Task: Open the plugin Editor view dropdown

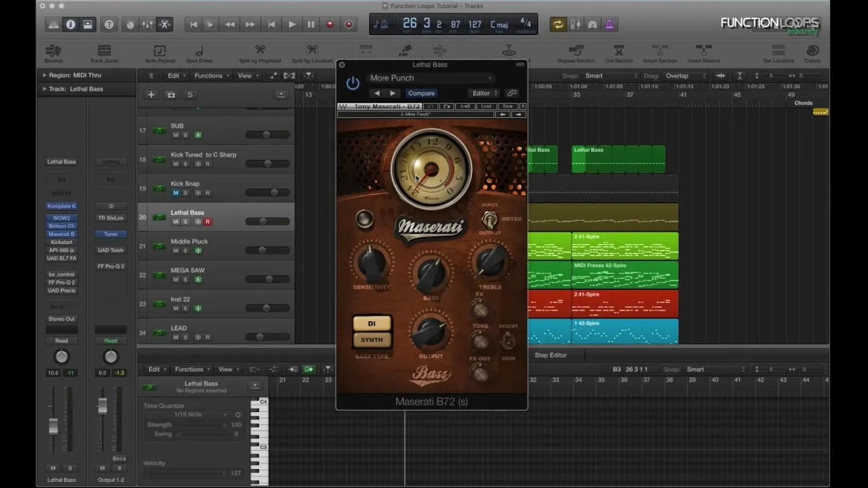Action: (484, 93)
